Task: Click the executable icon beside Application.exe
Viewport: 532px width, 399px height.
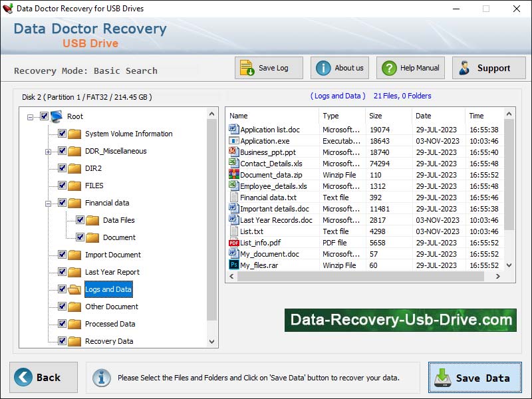Action: (x=234, y=141)
